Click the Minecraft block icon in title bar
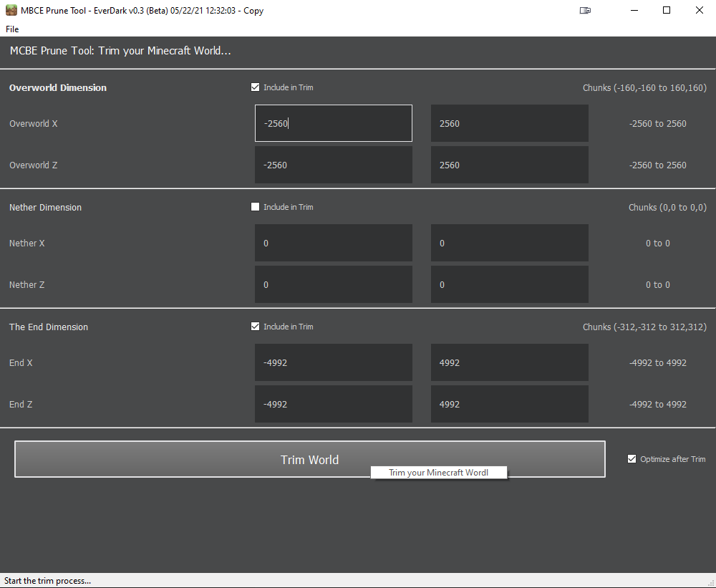Image resolution: width=716 pixels, height=588 pixels. tap(11, 11)
